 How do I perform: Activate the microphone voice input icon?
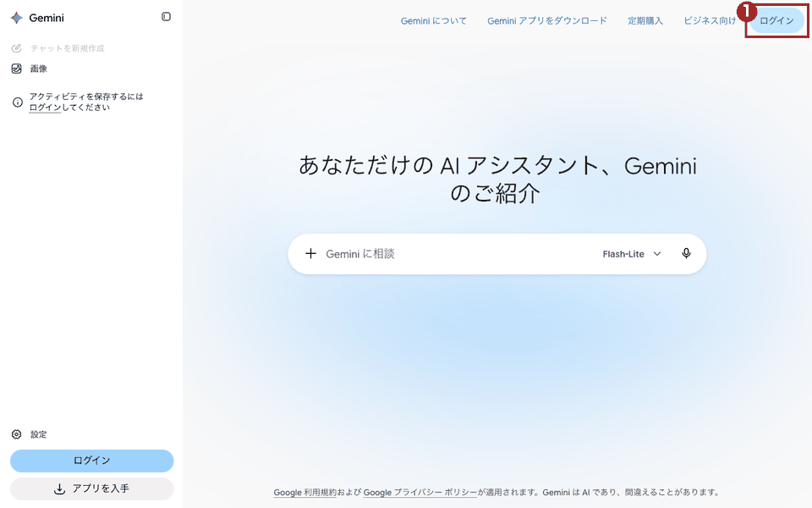[686, 253]
